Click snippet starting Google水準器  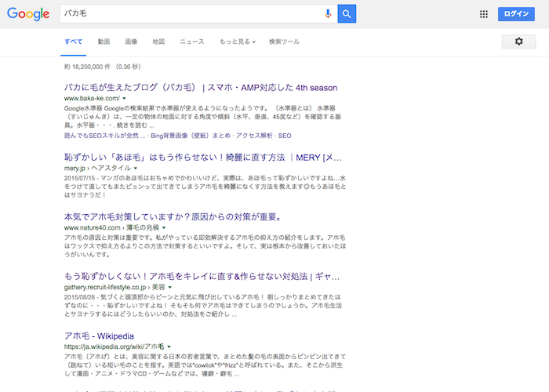pyautogui.click(x=202, y=117)
